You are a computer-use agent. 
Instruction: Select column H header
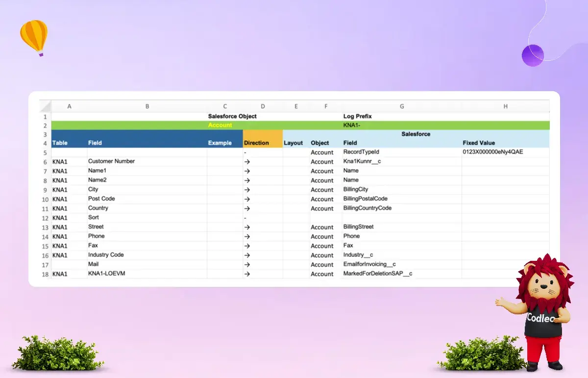point(505,106)
